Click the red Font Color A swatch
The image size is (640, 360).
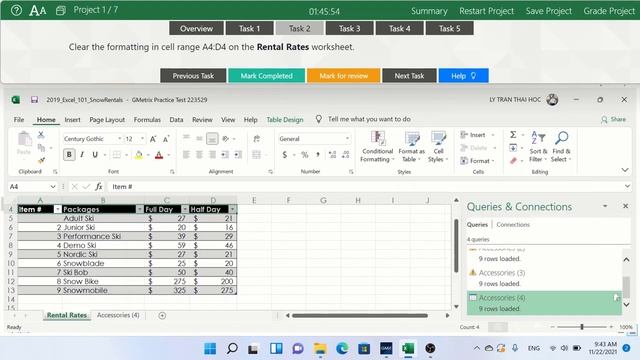click(x=159, y=155)
